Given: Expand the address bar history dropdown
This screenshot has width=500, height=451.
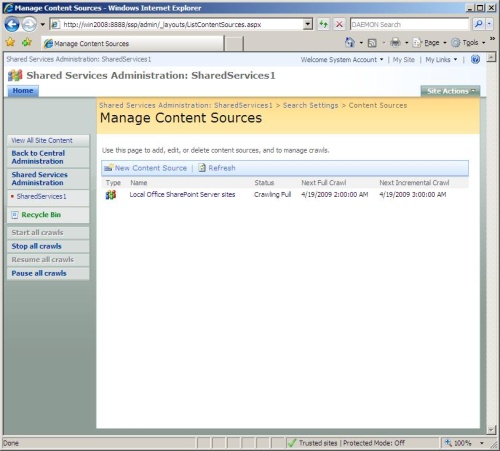Looking at the screenshot, I should click(308, 24).
